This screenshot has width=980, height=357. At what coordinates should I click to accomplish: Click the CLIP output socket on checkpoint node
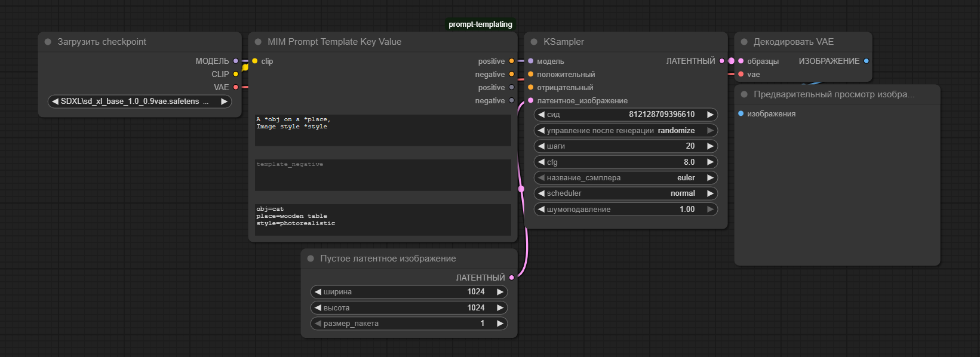[x=236, y=74]
